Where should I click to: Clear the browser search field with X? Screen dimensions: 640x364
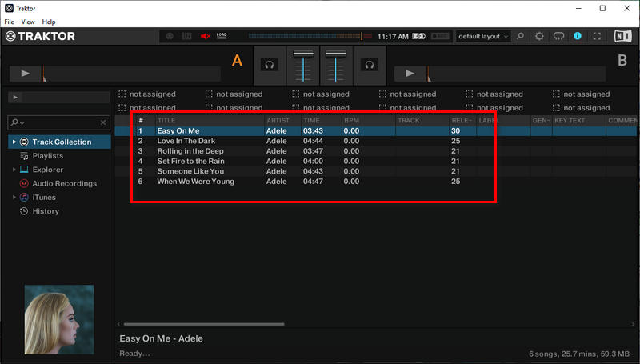(x=103, y=122)
